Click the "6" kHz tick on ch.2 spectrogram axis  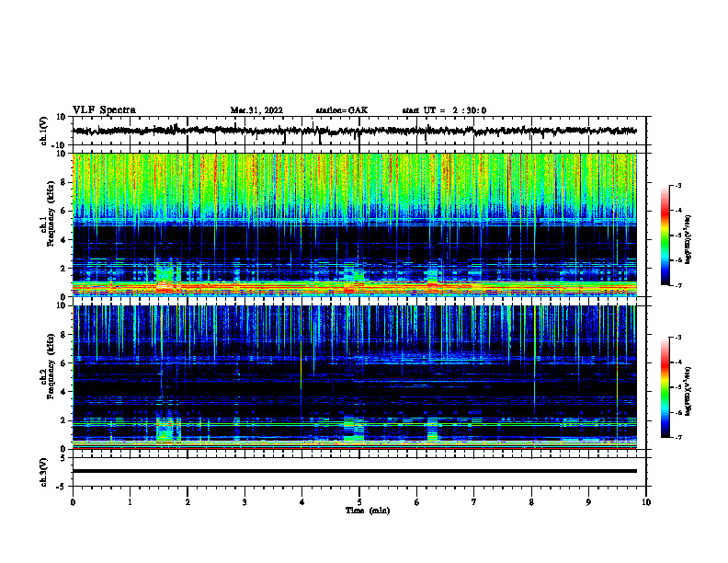pos(63,363)
